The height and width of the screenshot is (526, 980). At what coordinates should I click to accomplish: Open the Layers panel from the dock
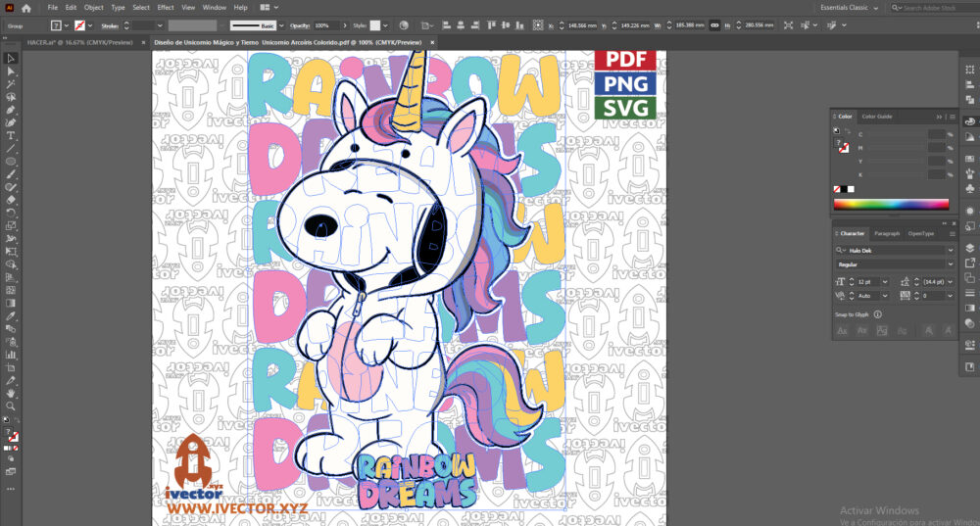969,248
